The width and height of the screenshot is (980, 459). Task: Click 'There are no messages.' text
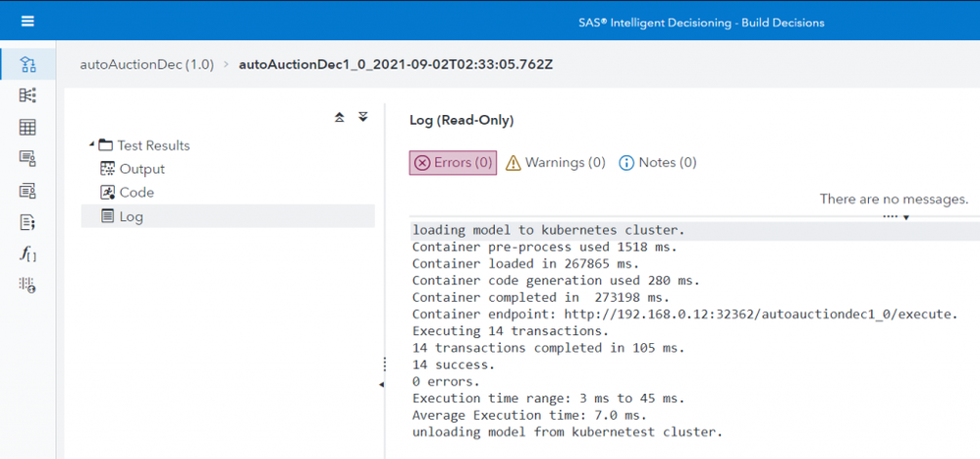pyautogui.click(x=894, y=199)
